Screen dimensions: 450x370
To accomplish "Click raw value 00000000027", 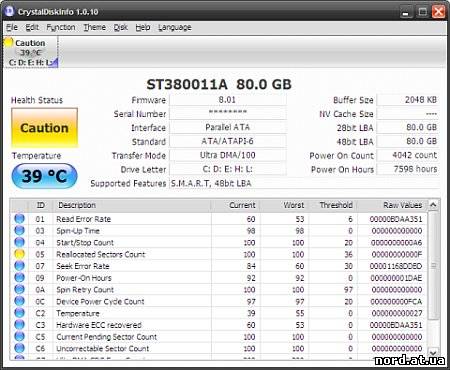I will pos(397,313).
